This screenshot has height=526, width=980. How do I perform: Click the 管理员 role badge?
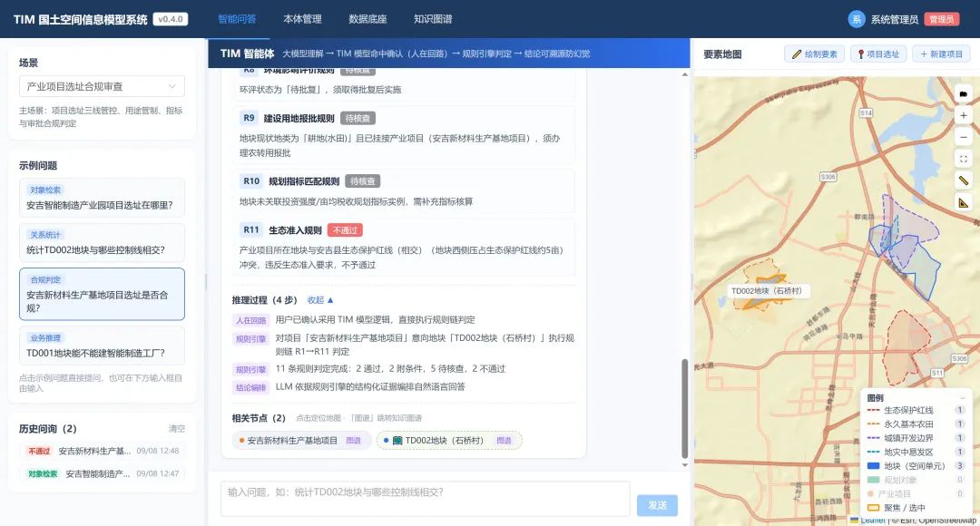(x=941, y=19)
